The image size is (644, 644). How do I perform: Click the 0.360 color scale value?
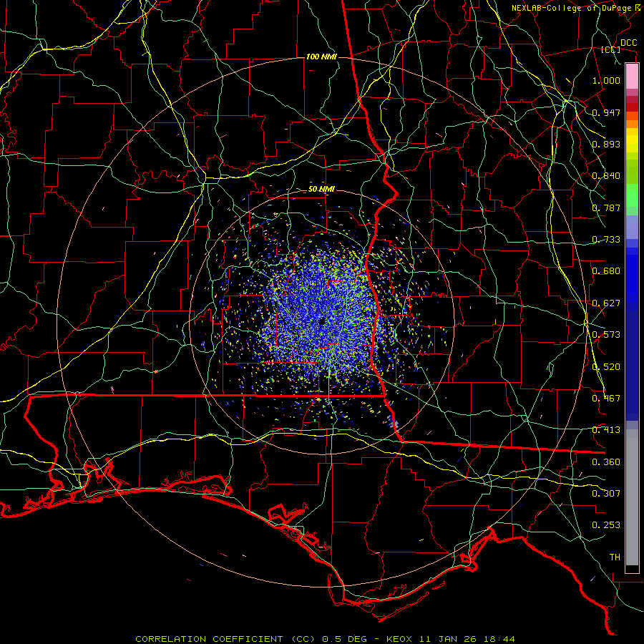[606, 462]
